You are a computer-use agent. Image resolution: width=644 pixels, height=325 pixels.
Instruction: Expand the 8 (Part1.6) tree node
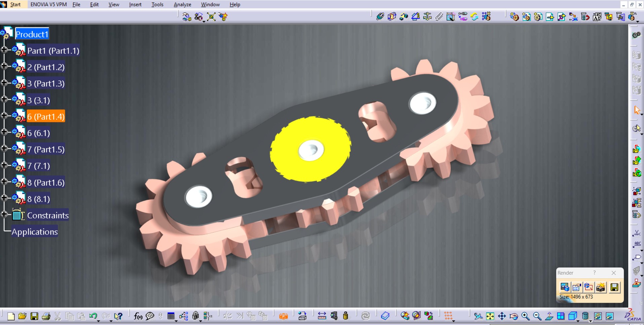(x=4, y=181)
